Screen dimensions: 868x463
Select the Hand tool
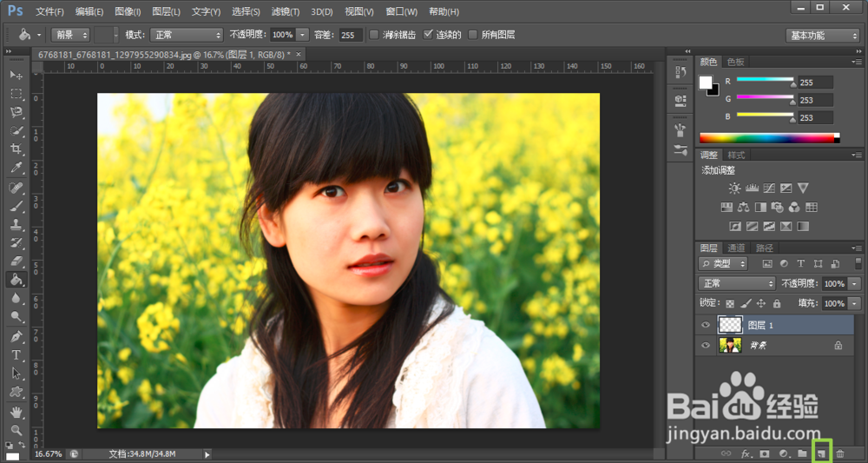tap(16, 412)
